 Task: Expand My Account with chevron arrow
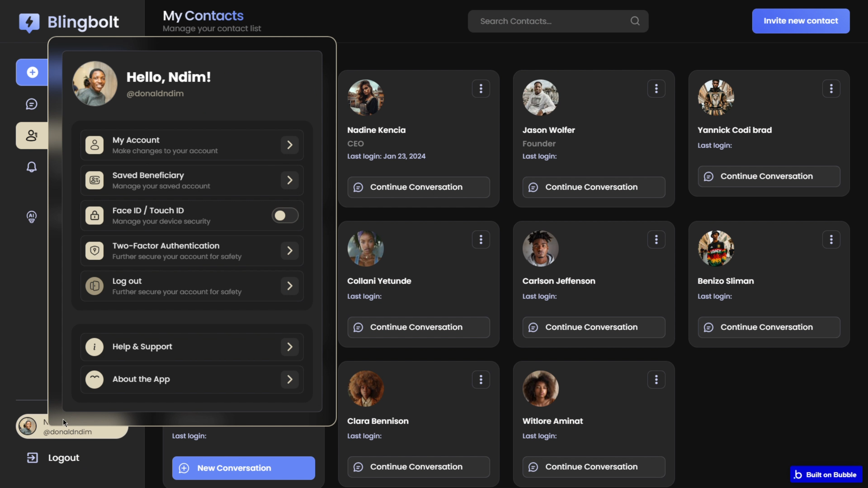pos(290,145)
